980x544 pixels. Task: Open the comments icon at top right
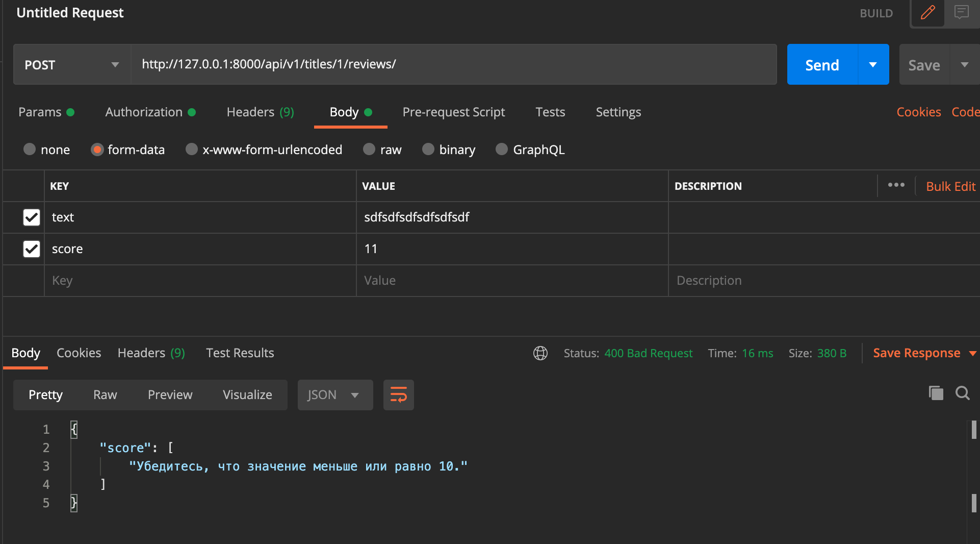coord(962,12)
